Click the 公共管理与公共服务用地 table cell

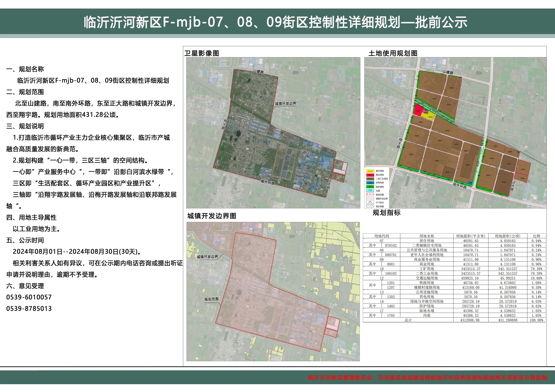(x=427, y=250)
